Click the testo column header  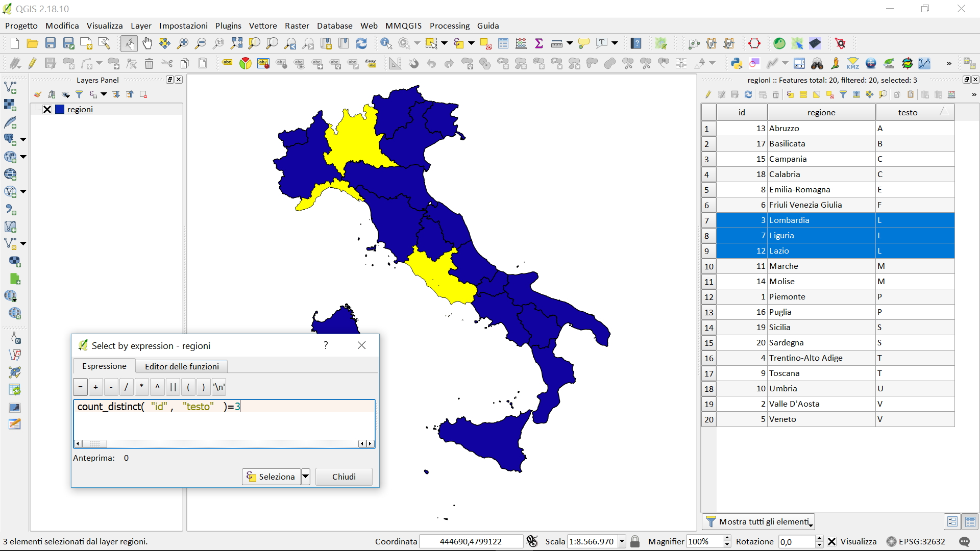click(x=908, y=112)
